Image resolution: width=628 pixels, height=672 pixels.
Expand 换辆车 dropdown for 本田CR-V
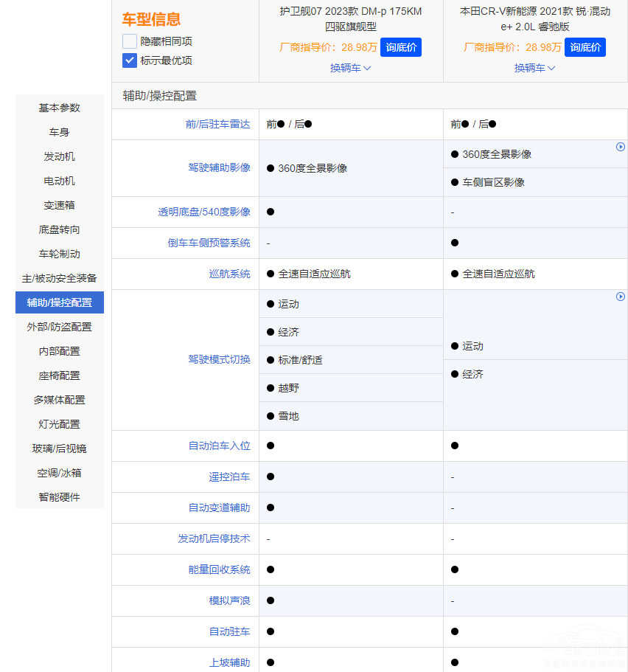point(535,68)
